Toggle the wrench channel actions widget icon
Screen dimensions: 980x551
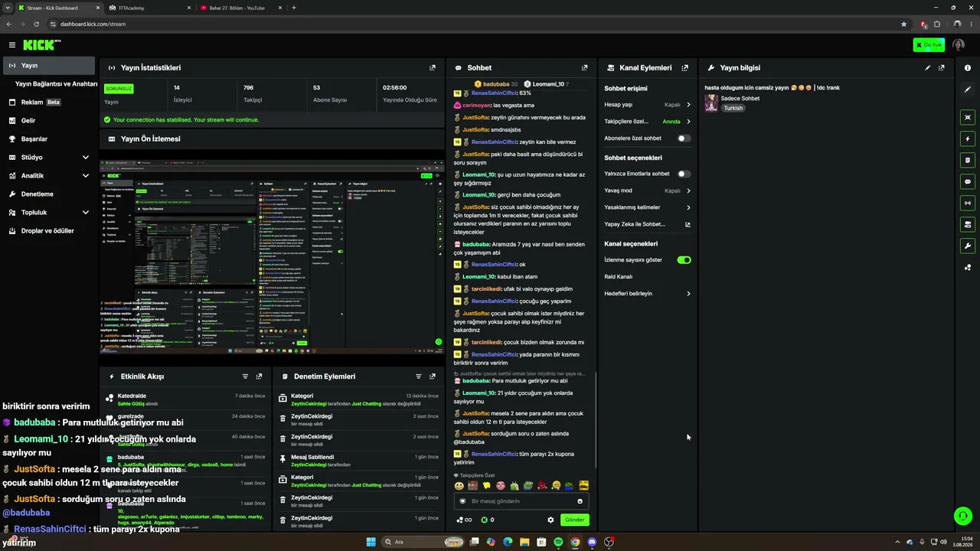(968, 246)
